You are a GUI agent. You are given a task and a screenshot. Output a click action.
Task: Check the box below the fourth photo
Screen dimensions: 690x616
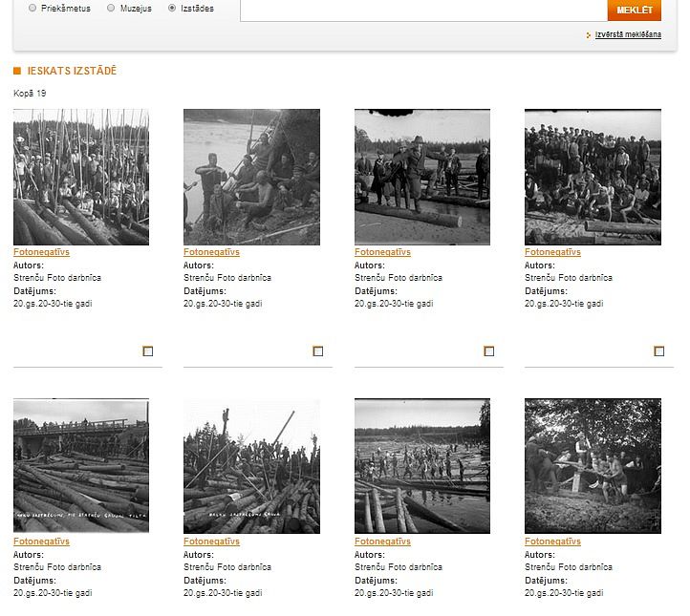(x=659, y=351)
